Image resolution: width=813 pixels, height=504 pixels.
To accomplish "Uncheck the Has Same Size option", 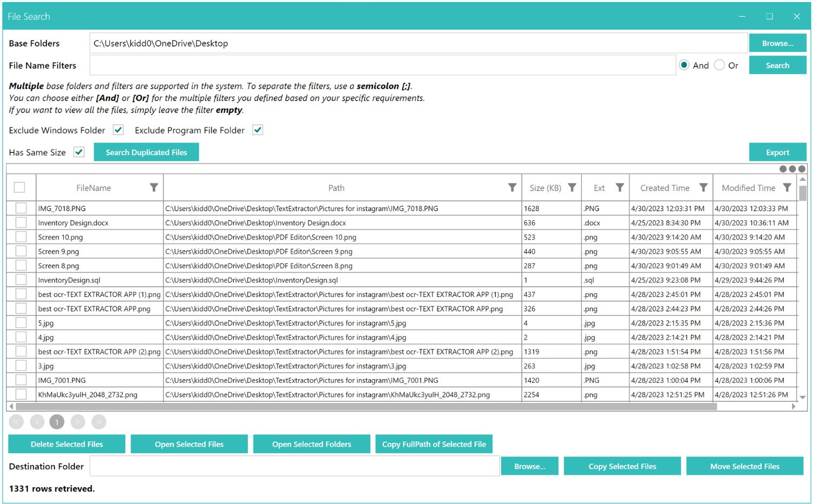I will point(79,152).
